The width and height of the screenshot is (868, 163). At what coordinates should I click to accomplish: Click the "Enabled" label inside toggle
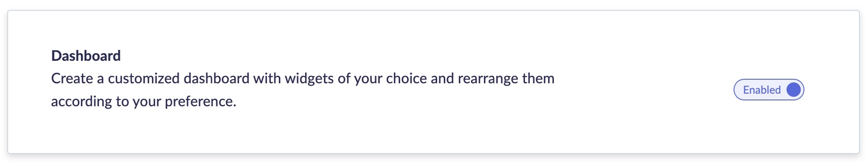pyautogui.click(x=762, y=90)
